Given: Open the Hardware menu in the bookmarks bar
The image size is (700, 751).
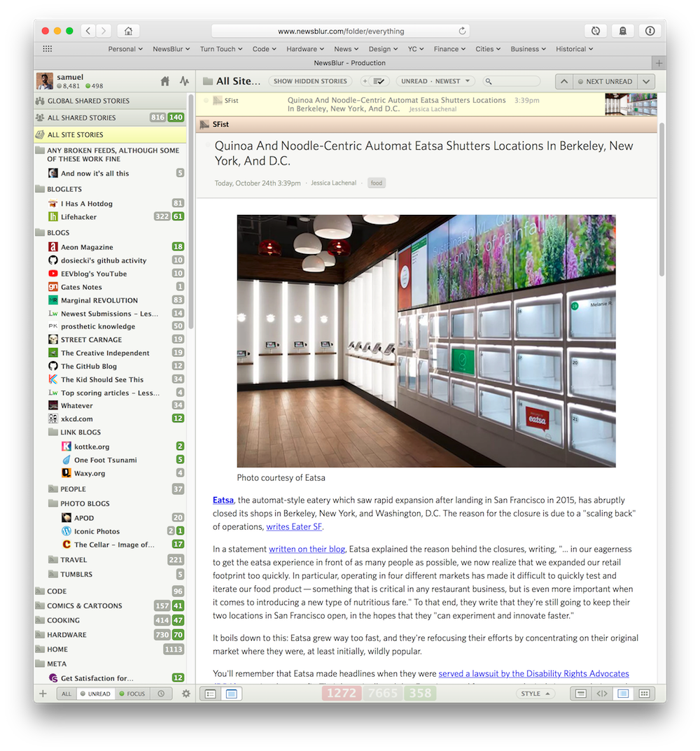Looking at the screenshot, I should tap(304, 48).
